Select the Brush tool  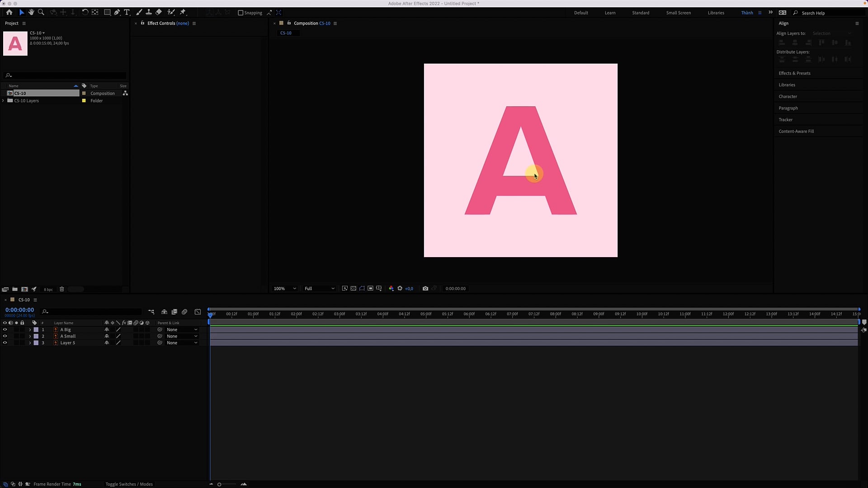tap(139, 12)
